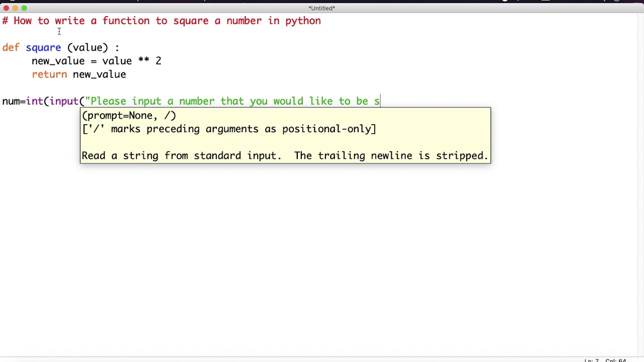Click the 'new_value = value ** 2' assignment line
This screenshot has width=644, height=362.
point(97,61)
